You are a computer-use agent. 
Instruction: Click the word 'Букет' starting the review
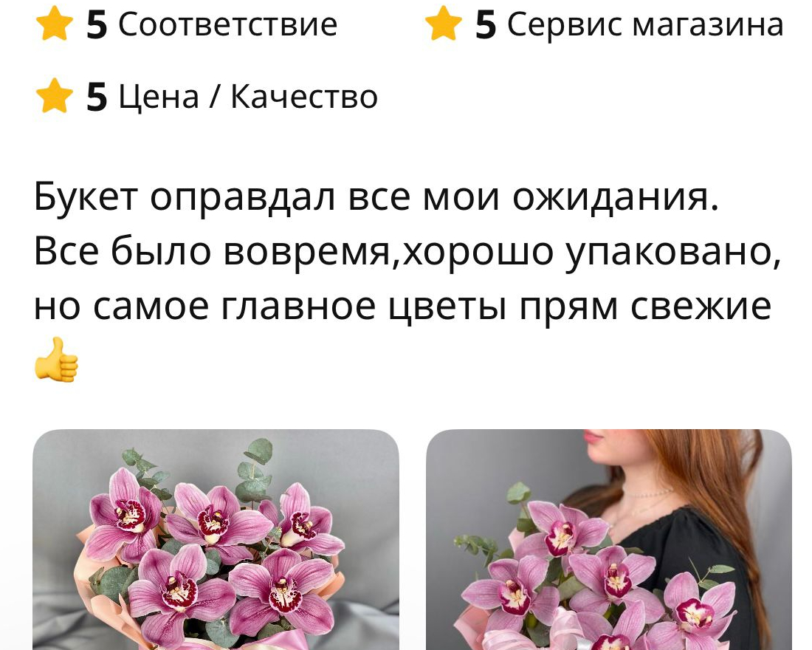coord(86,197)
